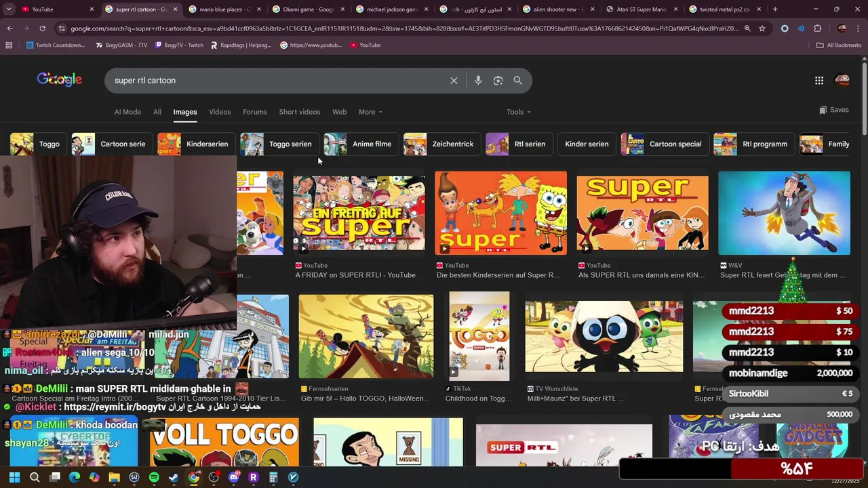View site information icon in the address bar
The image size is (868, 488).
(62, 28)
